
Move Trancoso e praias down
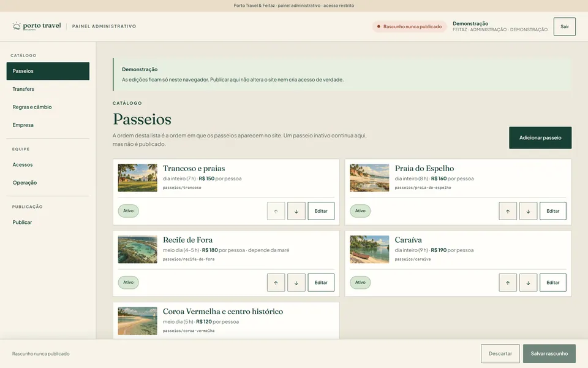pyautogui.click(x=296, y=211)
